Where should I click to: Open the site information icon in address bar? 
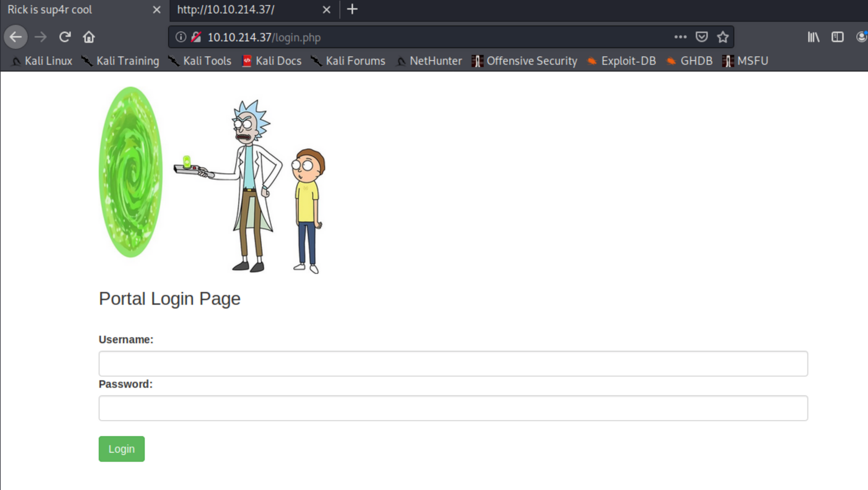[181, 37]
